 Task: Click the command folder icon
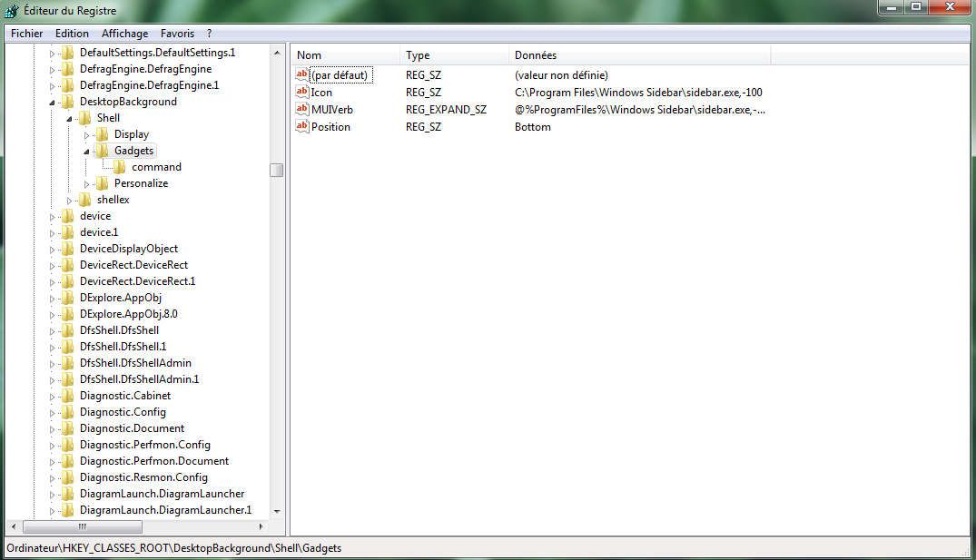120,167
